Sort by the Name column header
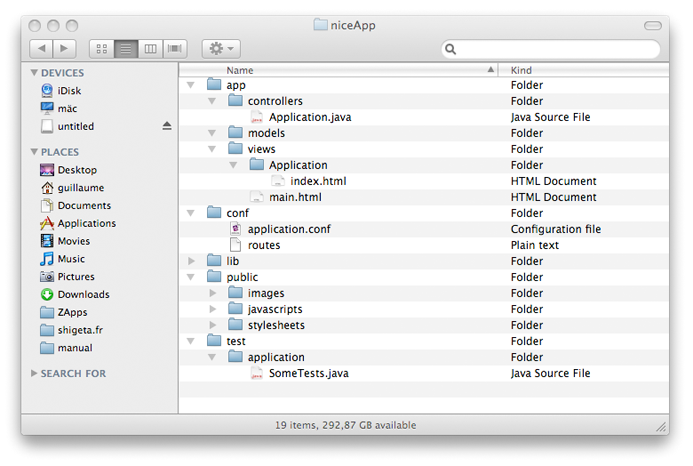Image resolution: width=693 pixels, height=466 pixels. [340, 70]
